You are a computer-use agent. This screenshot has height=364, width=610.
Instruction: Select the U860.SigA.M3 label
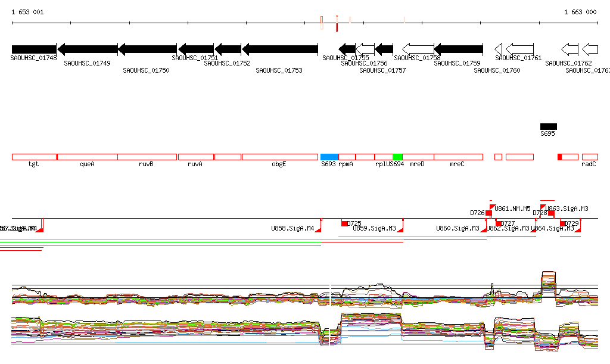457,228
